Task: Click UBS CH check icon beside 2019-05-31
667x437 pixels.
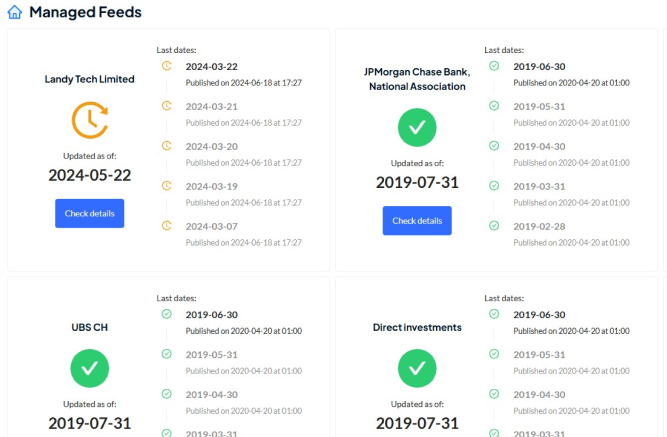Action: (167, 354)
